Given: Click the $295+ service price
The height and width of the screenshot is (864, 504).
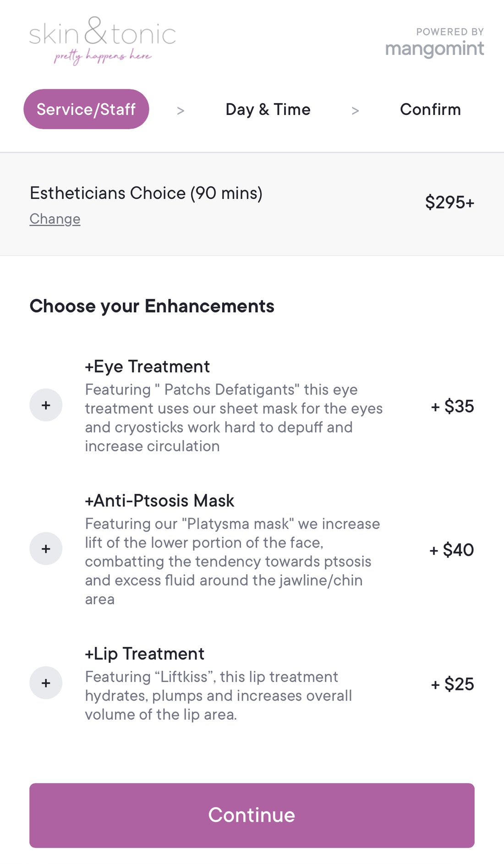Looking at the screenshot, I should (x=449, y=202).
